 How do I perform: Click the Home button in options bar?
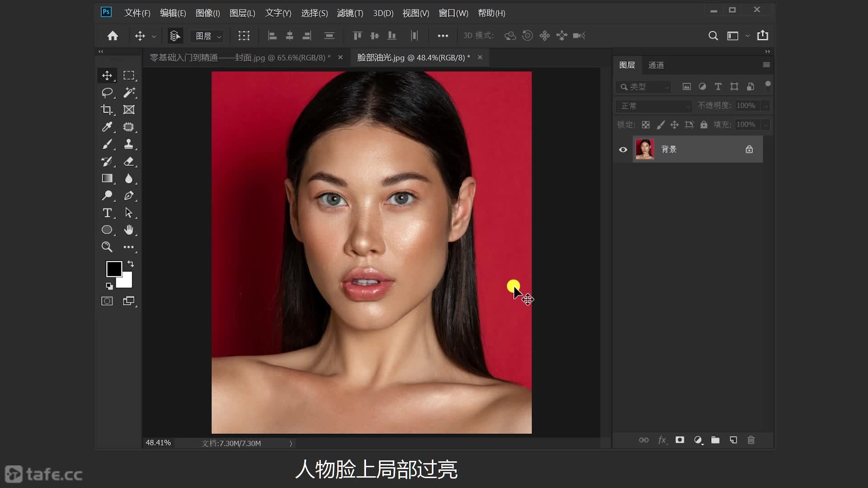tap(113, 36)
